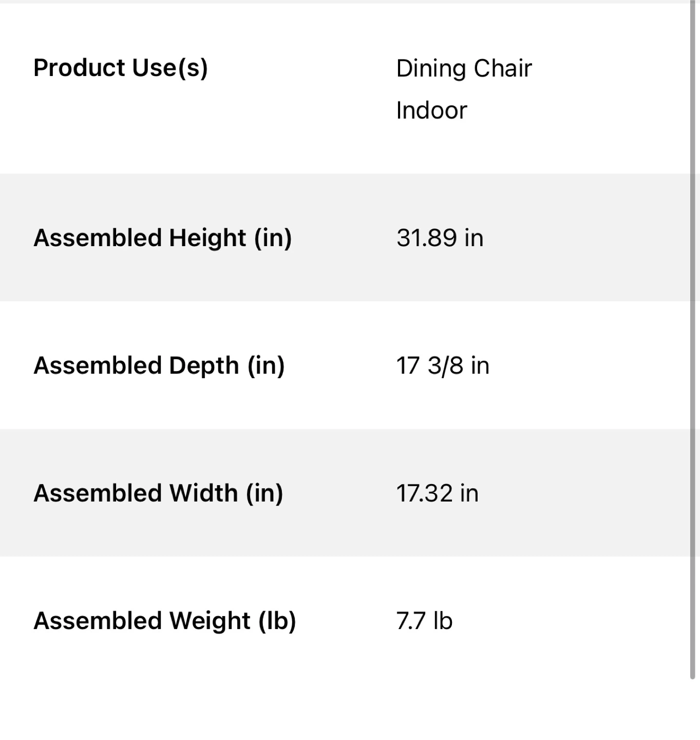Click the word Depth in the specifications
Image resolution: width=700 pixels, height=740 pixels.
[204, 365]
